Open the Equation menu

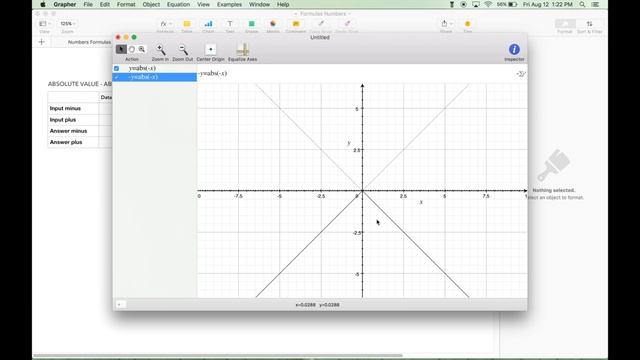pos(178,4)
